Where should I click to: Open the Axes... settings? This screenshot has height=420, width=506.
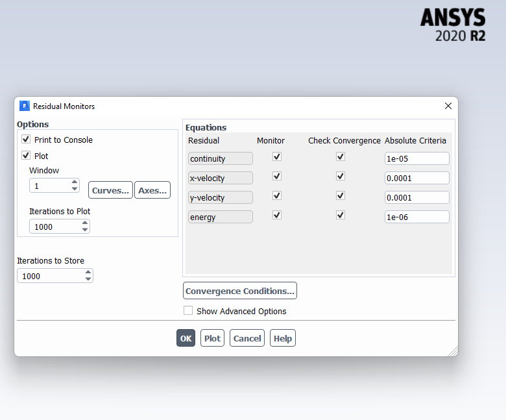(x=152, y=190)
